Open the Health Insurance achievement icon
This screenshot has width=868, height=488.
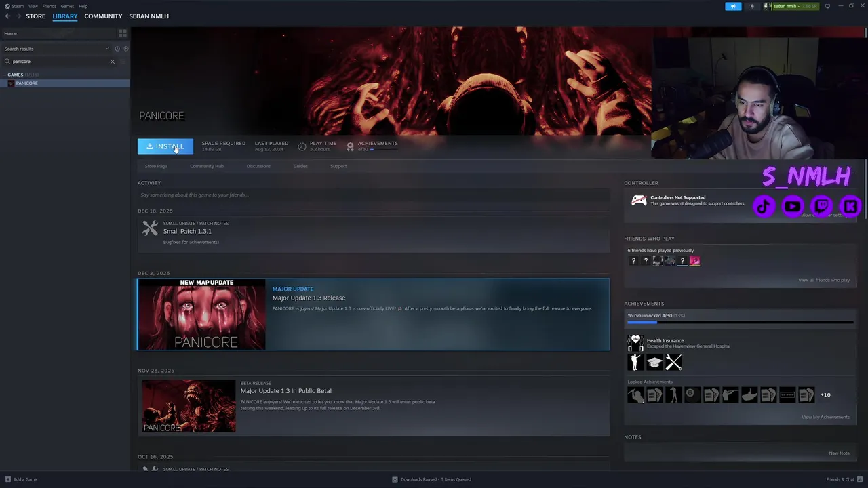pyautogui.click(x=635, y=343)
